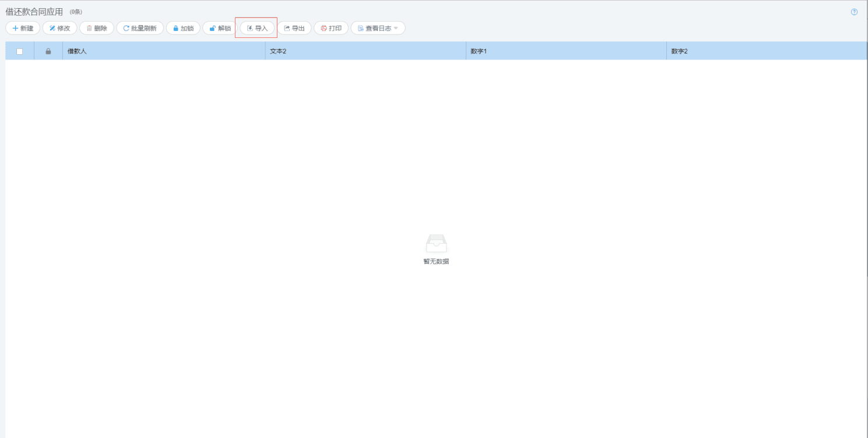
Task: Click the 数字2 column header
Action: point(767,51)
